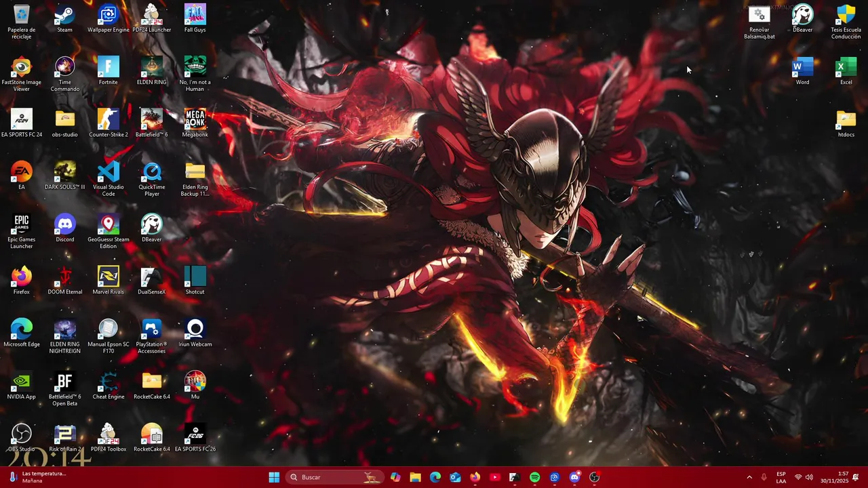Select the Shotcut desktop icon

(x=195, y=280)
